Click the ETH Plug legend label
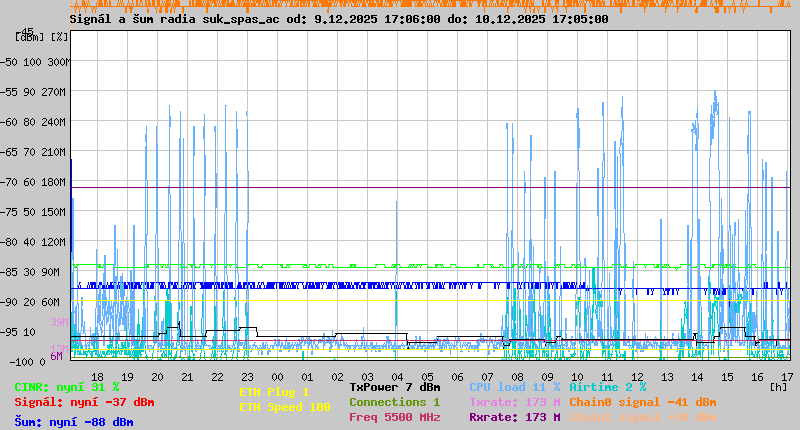800x430 pixels. (274, 392)
